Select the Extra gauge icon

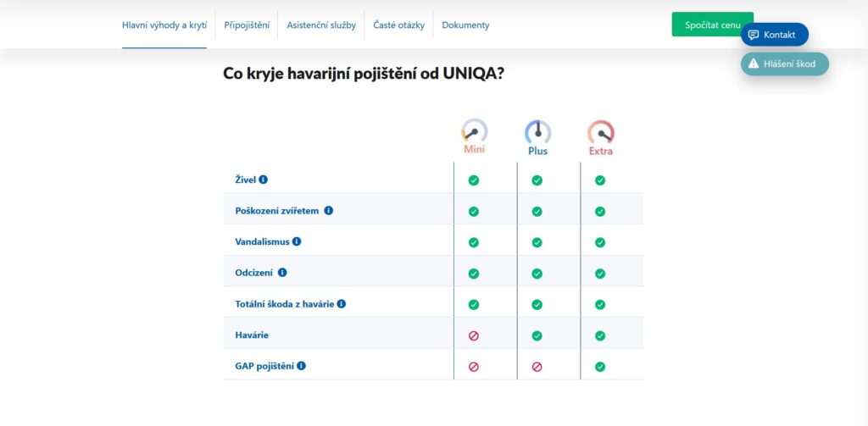point(601,133)
